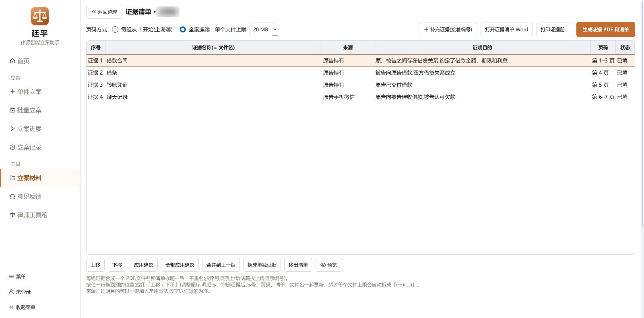This screenshot has width=644, height=318.
Task: Click 全部应用建议 button
Action: tap(180, 265)
